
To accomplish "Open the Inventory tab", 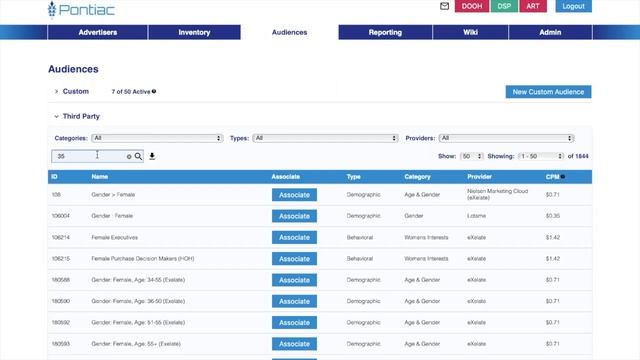I will click(194, 32).
